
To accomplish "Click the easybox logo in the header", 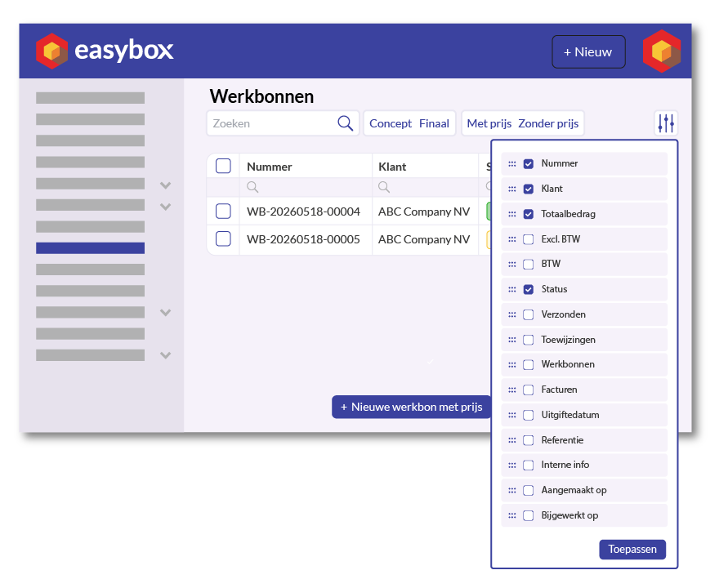I will tap(105, 51).
